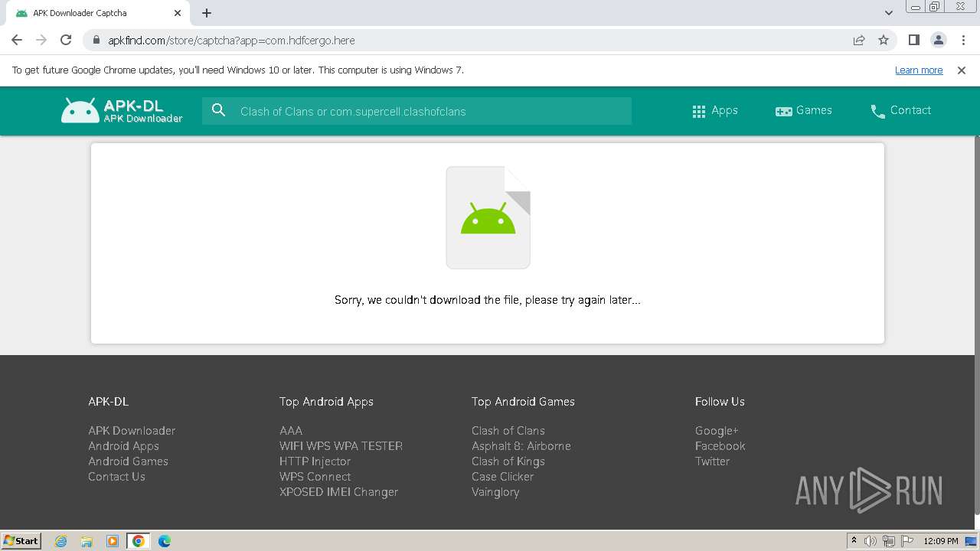This screenshot has height=551, width=980.
Task: Show hidden tray icons arrow
Action: tap(854, 541)
